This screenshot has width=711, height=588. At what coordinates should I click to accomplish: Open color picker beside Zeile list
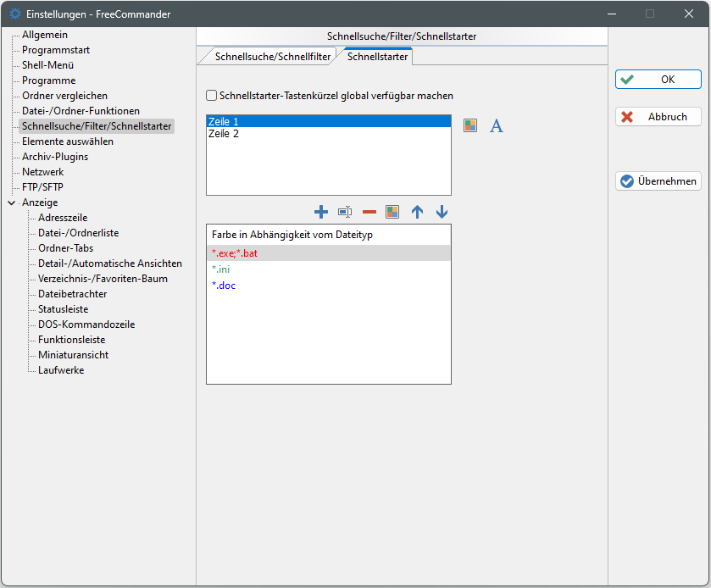tap(470, 126)
